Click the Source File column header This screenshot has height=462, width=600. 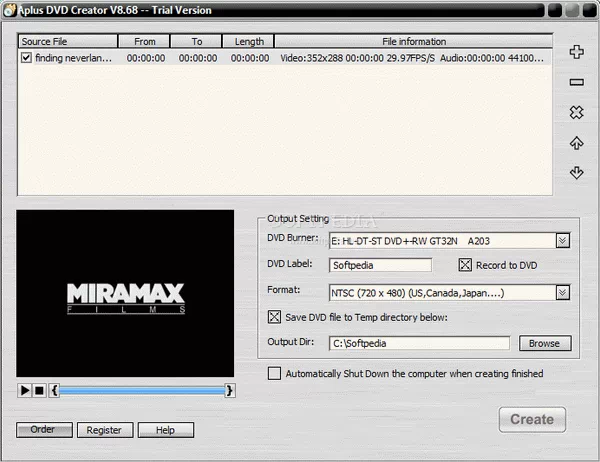[68, 41]
